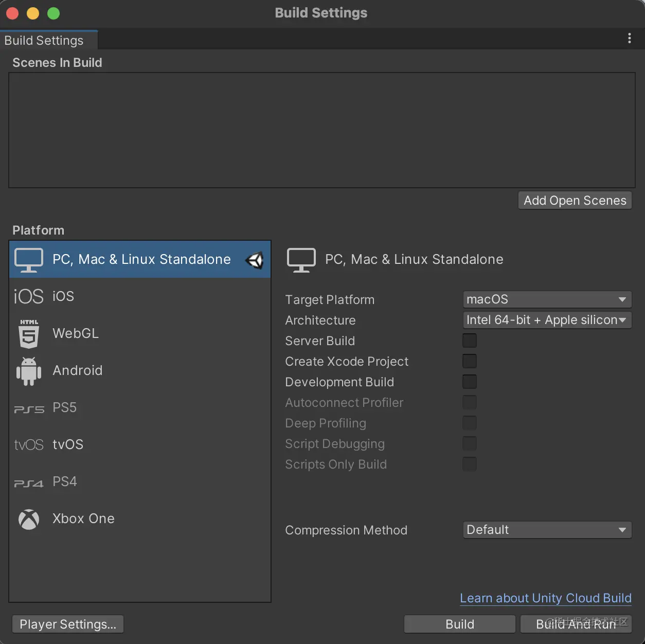645x644 pixels.
Task: Toggle the Scripts Only Build checkbox
Action: (470, 464)
